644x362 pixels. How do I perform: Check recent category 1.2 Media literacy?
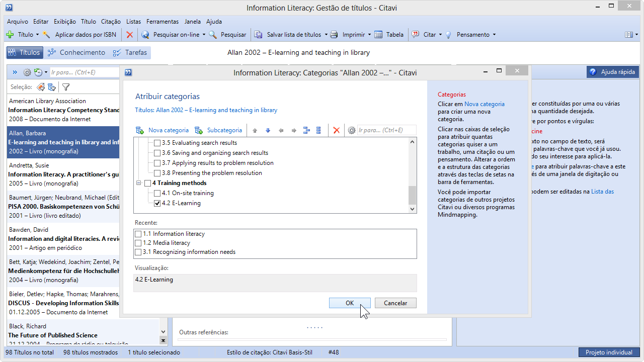[x=138, y=243]
